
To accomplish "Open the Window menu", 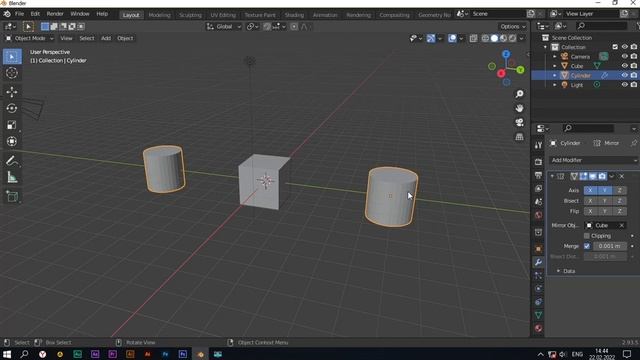I will pyautogui.click(x=80, y=14).
